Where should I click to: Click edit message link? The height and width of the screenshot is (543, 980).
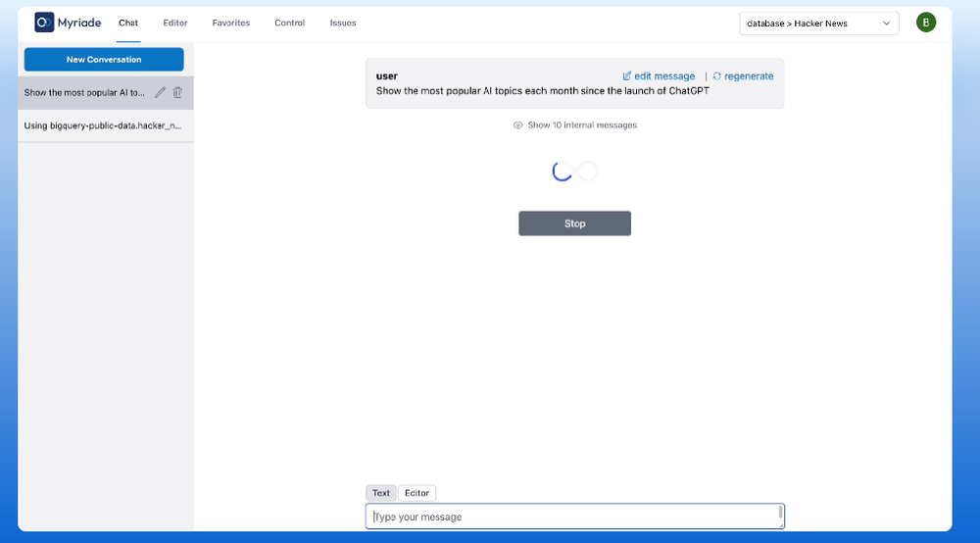(659, 76)
